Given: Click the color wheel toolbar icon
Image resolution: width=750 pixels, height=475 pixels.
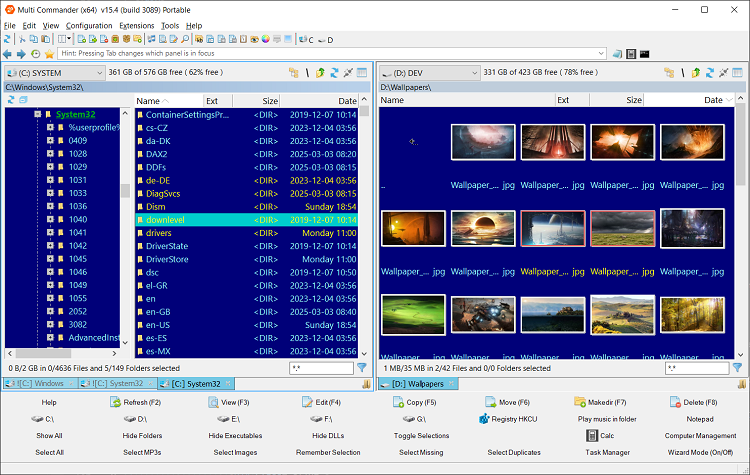Looking at the screenshot, I should (x=265, y=39).
